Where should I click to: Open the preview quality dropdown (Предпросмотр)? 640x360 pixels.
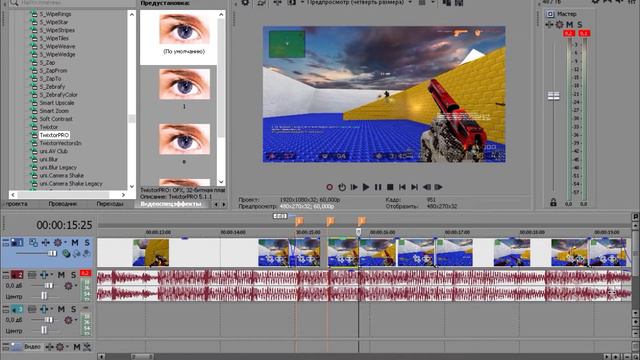(359, 2)
